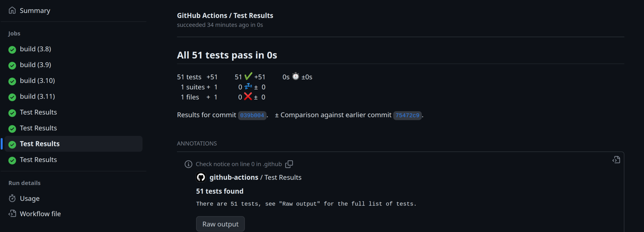The image size is (644, 232).
Task: Copy the check notice annotation
Action: [289, 164]
